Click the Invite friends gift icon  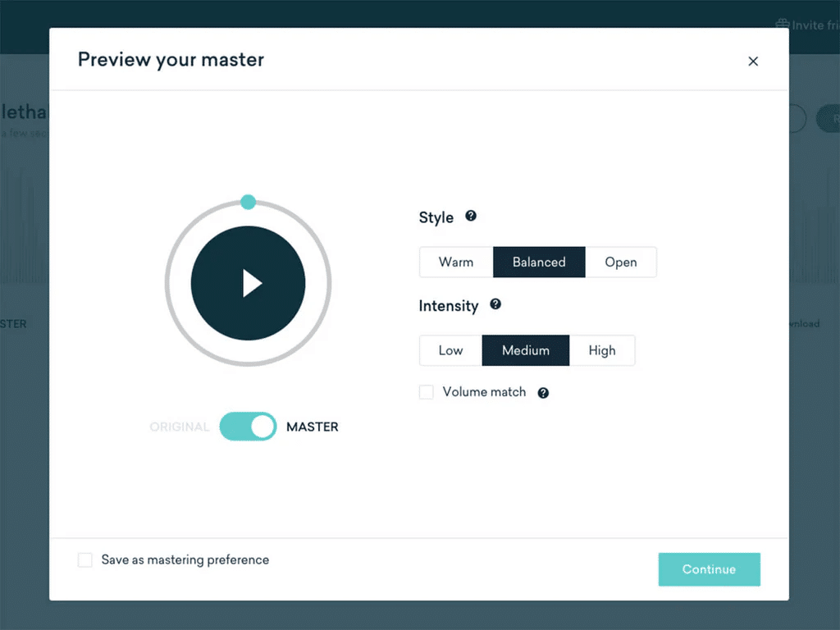(782, 24)
